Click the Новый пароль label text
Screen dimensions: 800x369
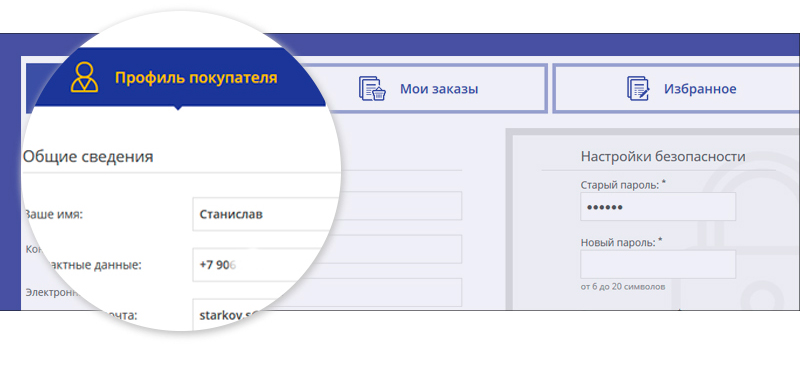click(x=621, y=242)
